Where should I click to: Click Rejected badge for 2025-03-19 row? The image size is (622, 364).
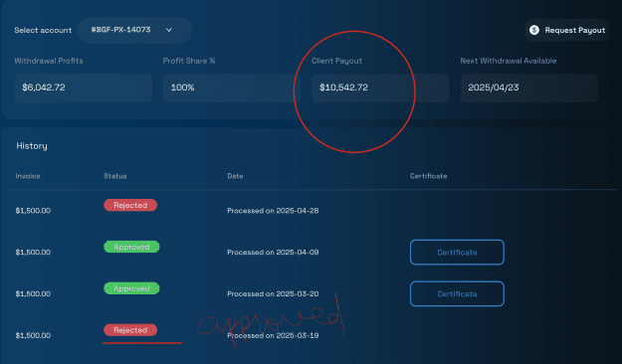(x=130, y=330)
